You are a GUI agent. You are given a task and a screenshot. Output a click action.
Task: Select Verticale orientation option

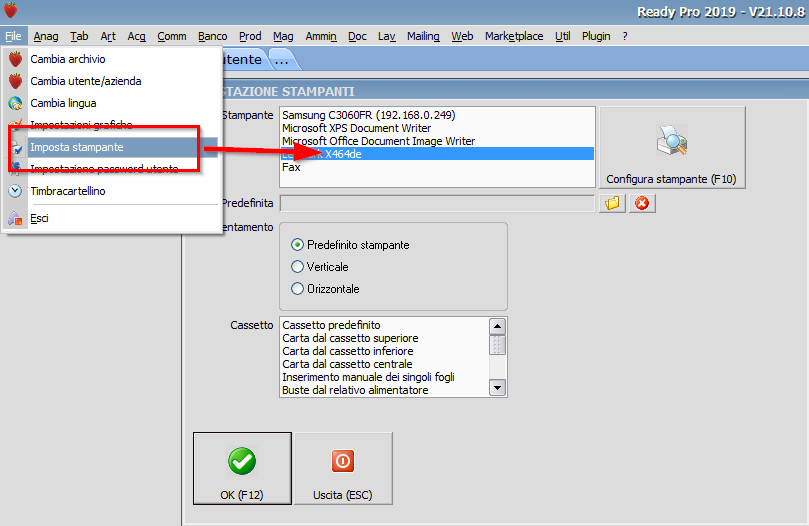(x=320, y=267)
